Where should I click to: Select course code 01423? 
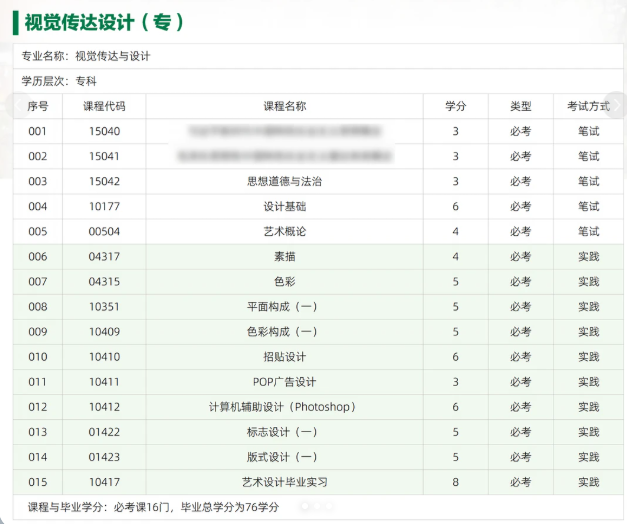pyautogui.click(x=104, y=457)
